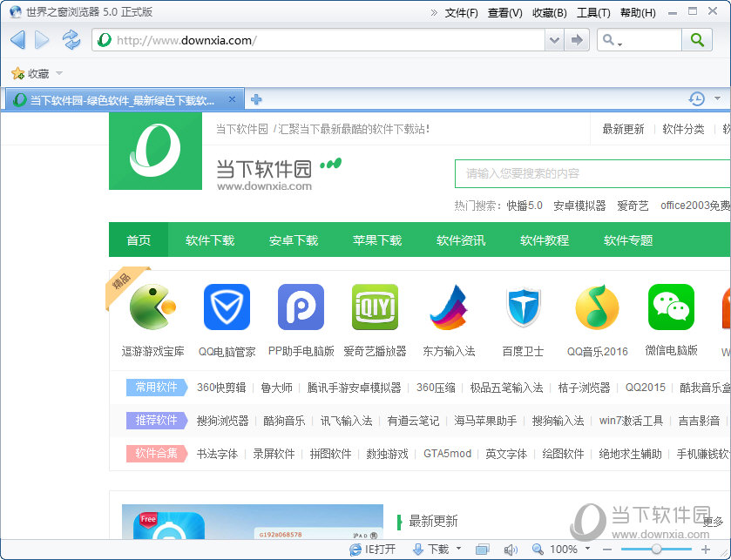Click the site search box 请输入您要搜索的内容
Viewport: 731px width, 560px height.
point(593,174)
